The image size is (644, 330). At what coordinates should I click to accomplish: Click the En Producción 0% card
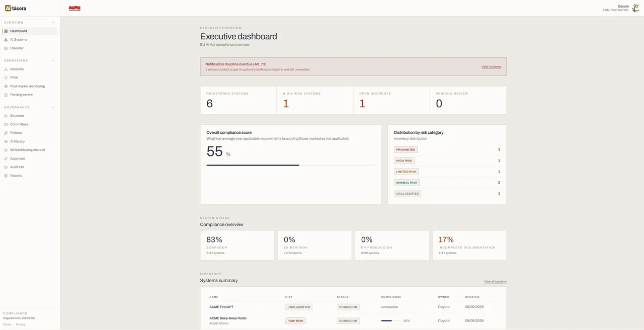point(392,245)
